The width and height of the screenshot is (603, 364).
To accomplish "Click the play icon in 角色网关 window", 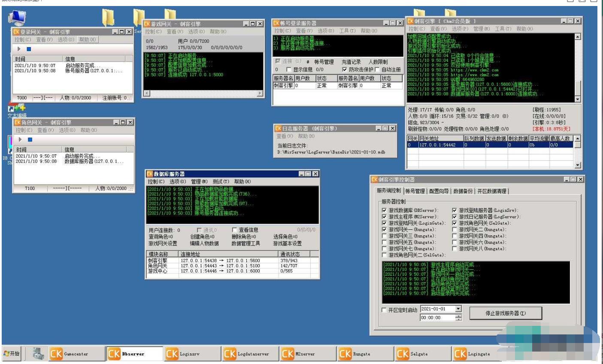I will [x=20, y=139].
